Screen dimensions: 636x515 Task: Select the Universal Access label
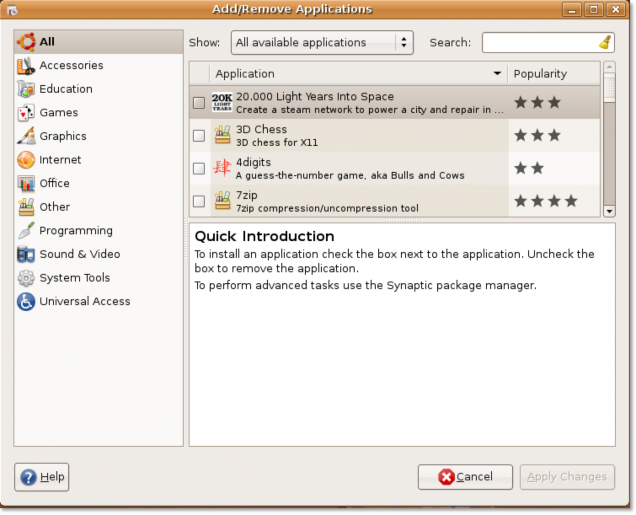(x=85, y=301)
